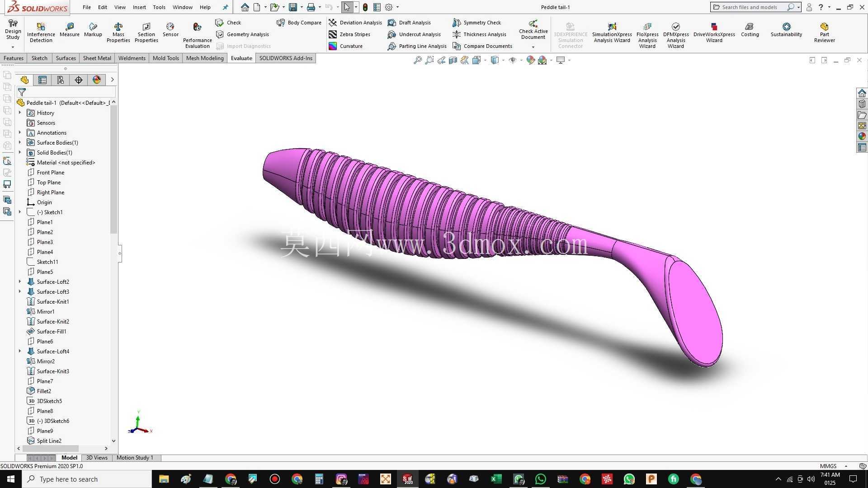Toggle Curvature display
The height and width of the screenshot is (488, 868).
click(346, 46)
